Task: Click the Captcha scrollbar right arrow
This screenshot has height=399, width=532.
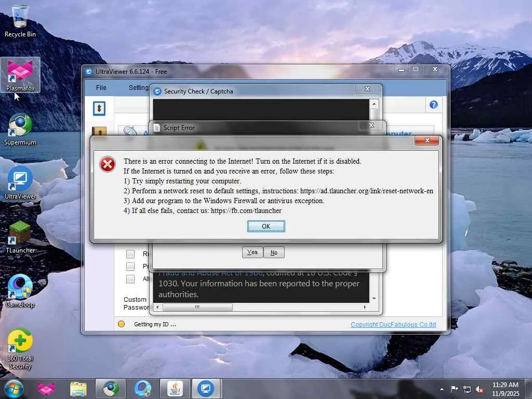Action: 365,307
